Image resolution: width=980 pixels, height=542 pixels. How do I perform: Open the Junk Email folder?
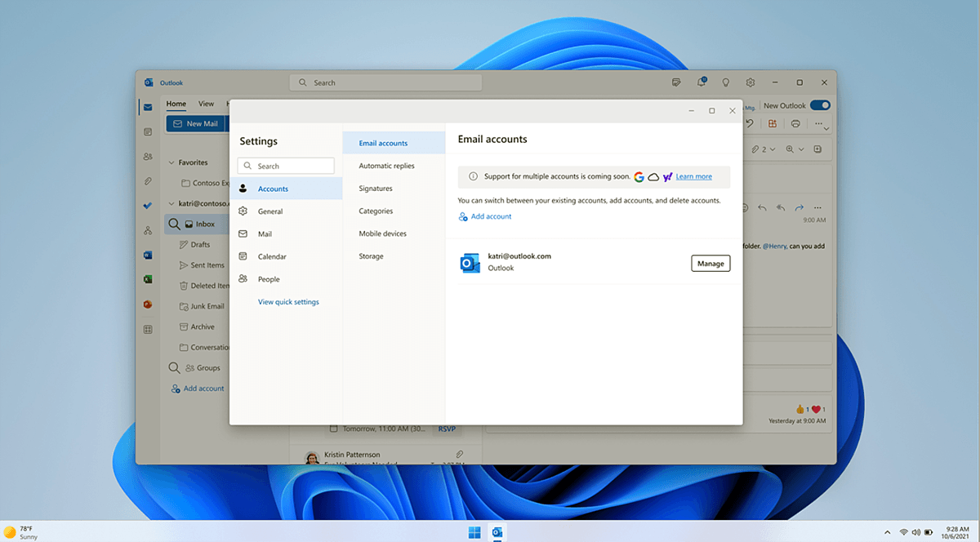click(203, 306)
